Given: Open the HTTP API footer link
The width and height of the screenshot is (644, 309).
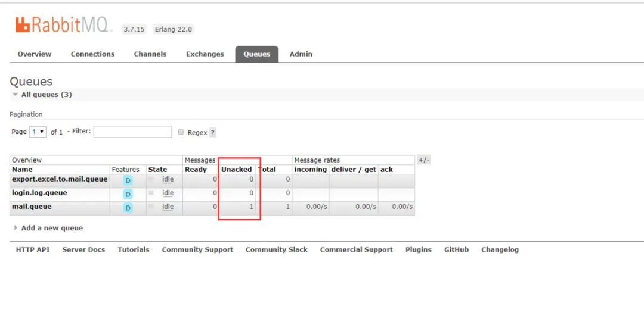Looking at the screenshot, I should click(x=33, y=250).
